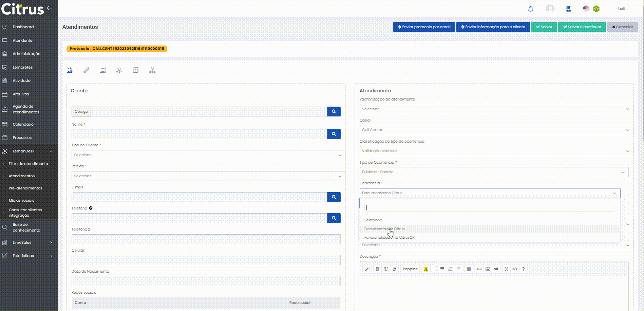Expand the Canal dropdown showing Call Center

tap(496, 130)
